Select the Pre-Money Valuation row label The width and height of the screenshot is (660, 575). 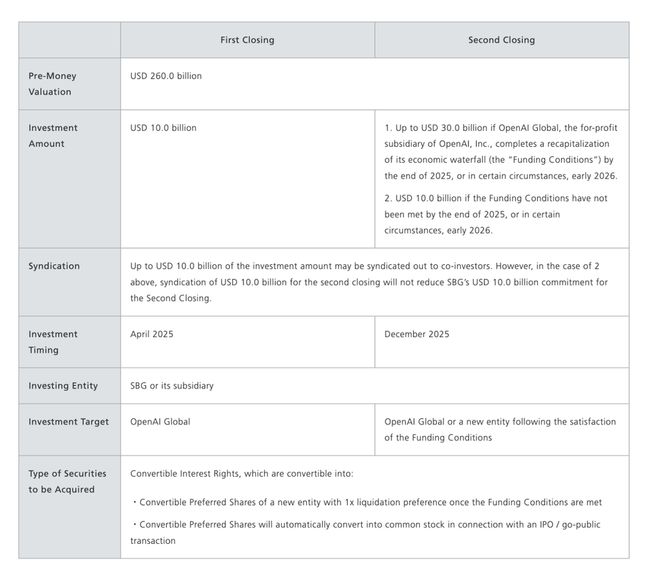pos(53,84)
